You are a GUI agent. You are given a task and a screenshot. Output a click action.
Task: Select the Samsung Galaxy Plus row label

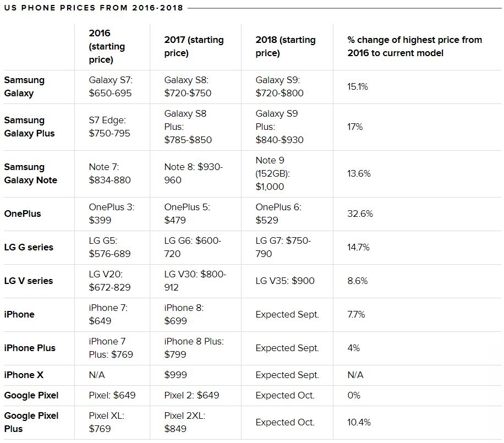[30, 127]
